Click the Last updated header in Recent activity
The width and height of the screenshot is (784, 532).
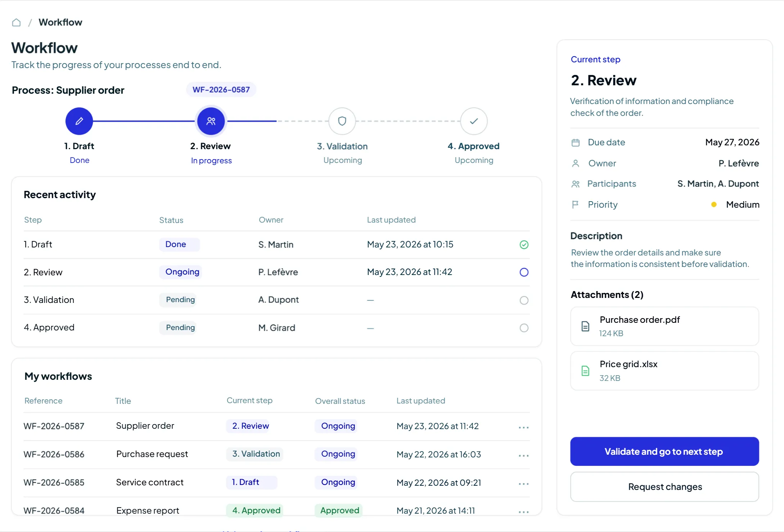tap(391, 220)
